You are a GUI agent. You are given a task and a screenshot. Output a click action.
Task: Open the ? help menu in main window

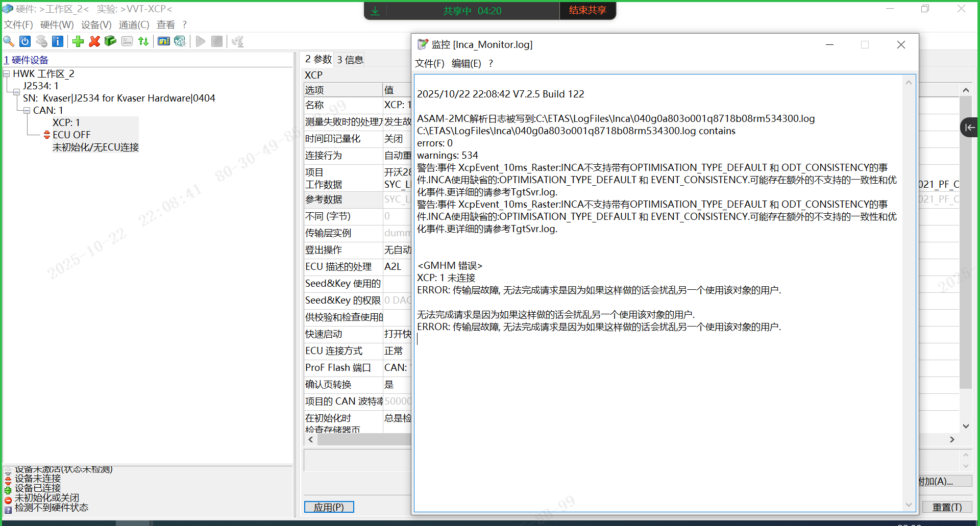click(x=185, y=24)
